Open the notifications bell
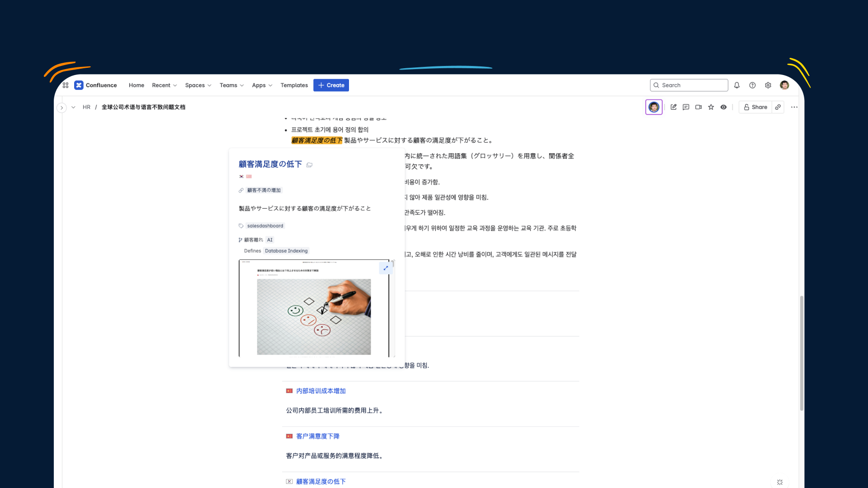 click(737, 85)
